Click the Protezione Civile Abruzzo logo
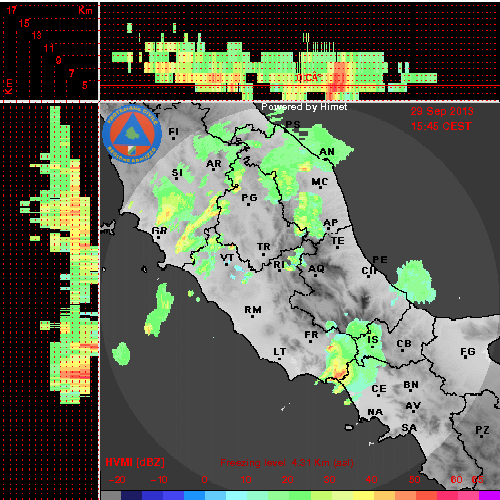This screenshot has height=500, width=500. [x=132, y=134]
